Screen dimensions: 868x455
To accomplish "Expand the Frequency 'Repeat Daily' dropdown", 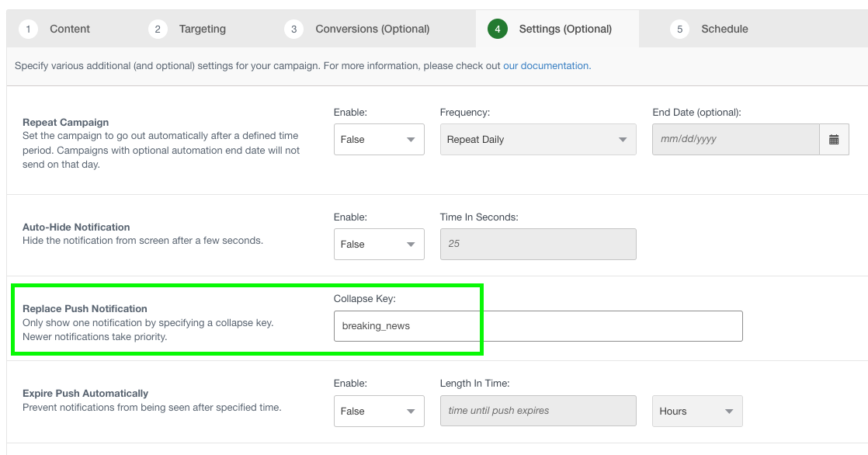I will (x=537, y=140).
